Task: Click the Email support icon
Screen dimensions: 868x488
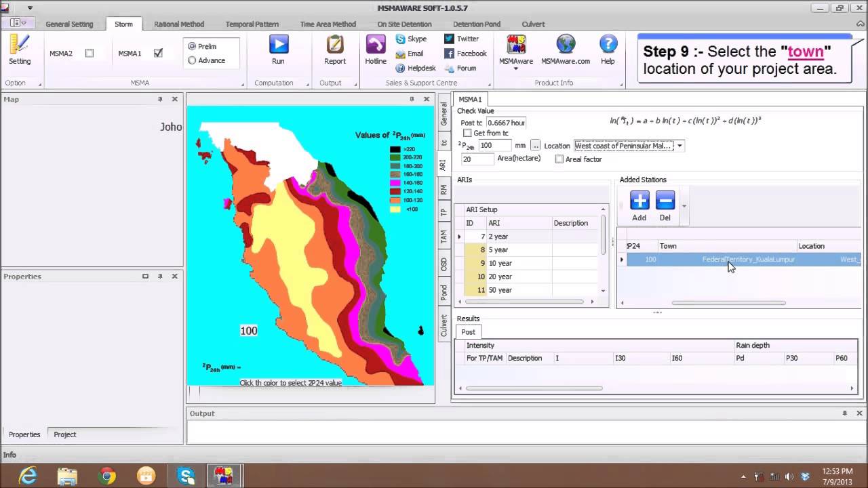Action: pyautogui.click(x=401, y=54)
